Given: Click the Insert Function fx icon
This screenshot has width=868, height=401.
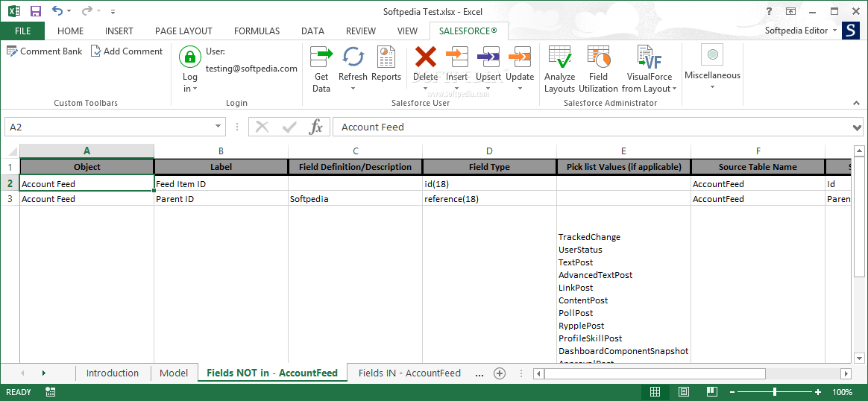Looking at the screenshot, I should [x=315, y=127].
